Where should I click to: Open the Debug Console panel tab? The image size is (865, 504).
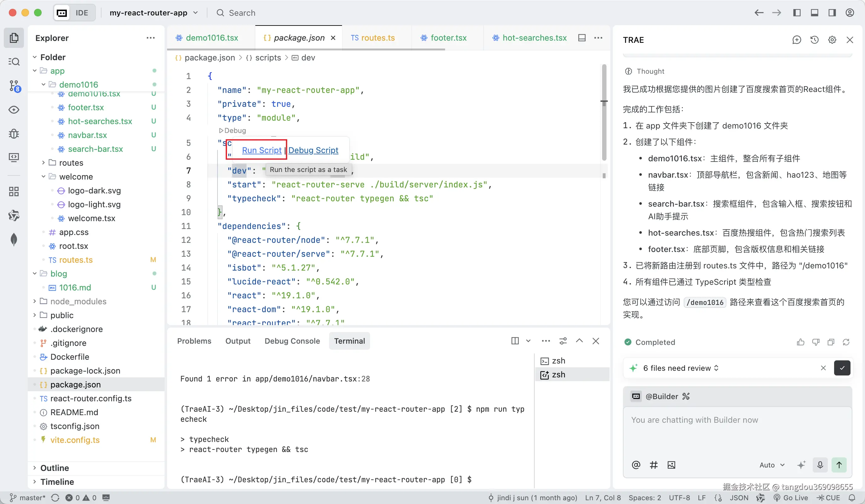click(x=292, y=341)
